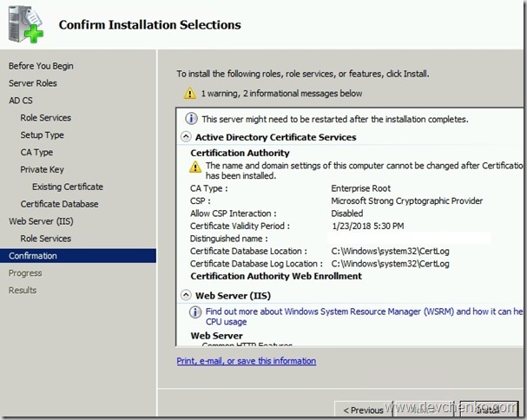This screenshot has width=527, height=420.
Task: Click the Install button
Action: 489,410
